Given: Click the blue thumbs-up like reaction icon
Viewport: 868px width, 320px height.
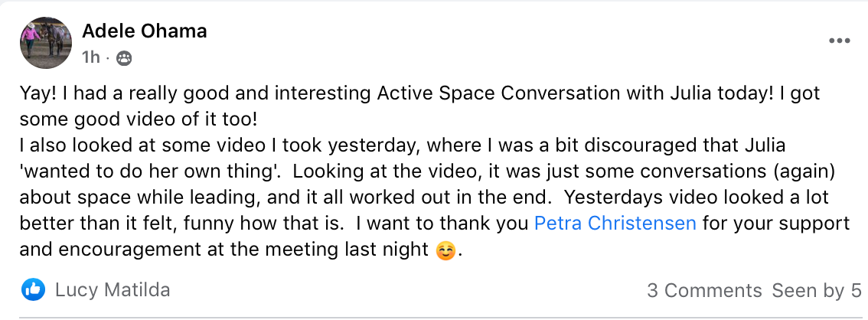Looking at the screenshot, I should click(34, 289).
